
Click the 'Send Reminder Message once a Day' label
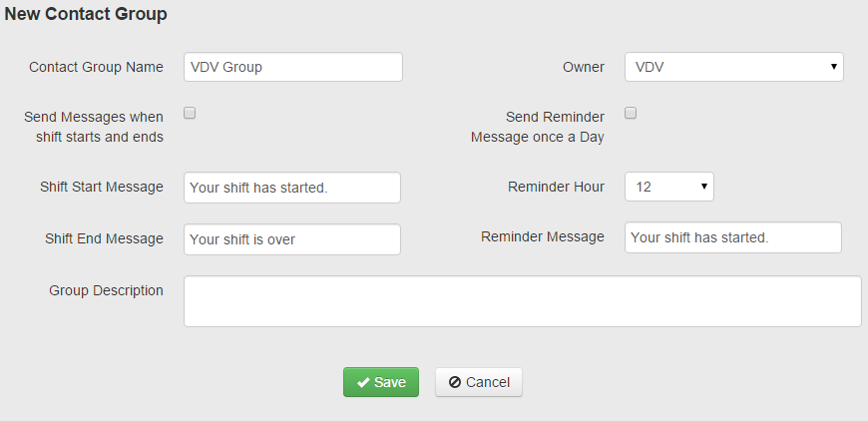(538, 127)
